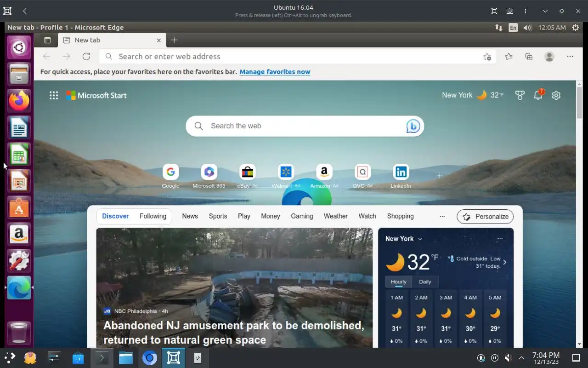This screenshot has width=588, height=368.
Task: Go forward using the forward arrow
Action: 67,57
